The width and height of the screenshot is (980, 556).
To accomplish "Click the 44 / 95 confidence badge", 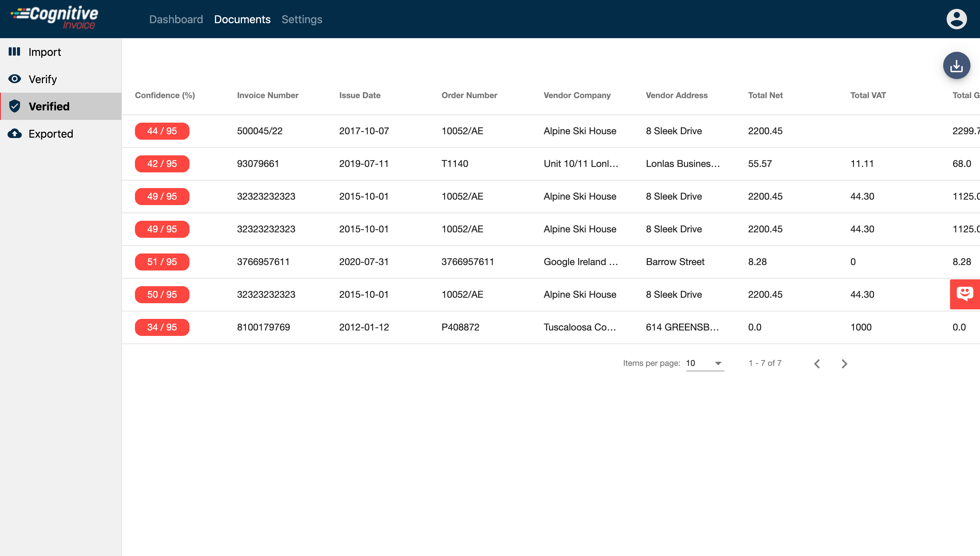I will 162,131.
